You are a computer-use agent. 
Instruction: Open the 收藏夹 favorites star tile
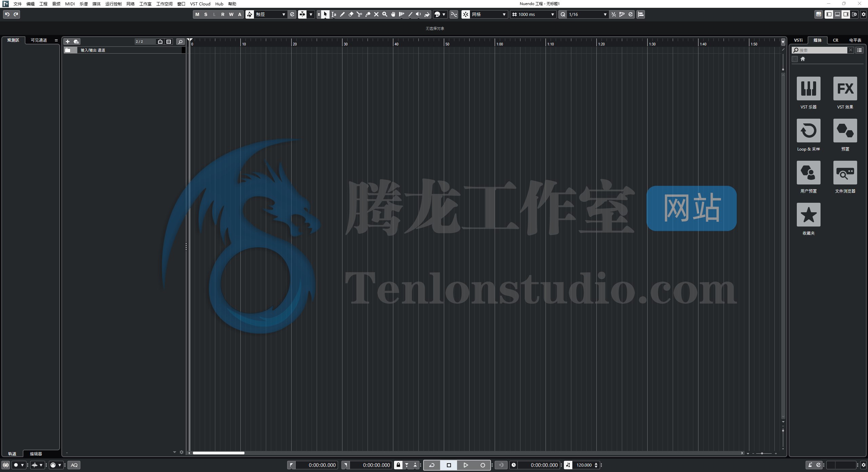(x=808, y=215)
